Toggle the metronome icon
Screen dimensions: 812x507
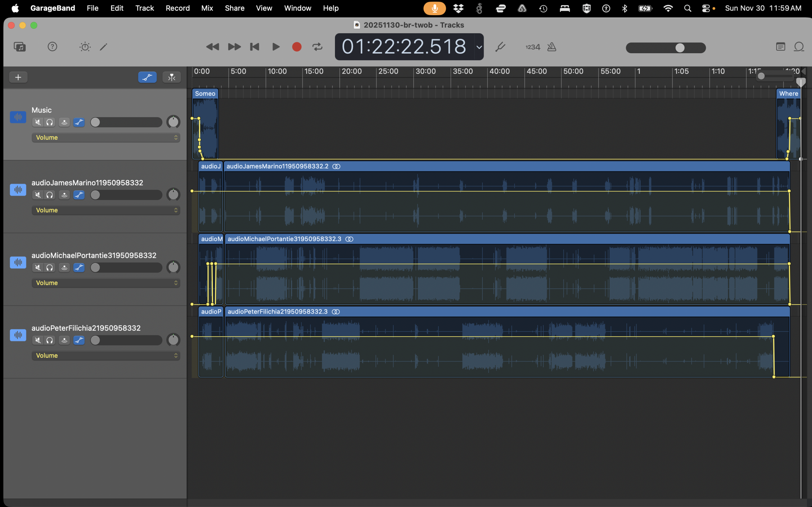point(552,47)
